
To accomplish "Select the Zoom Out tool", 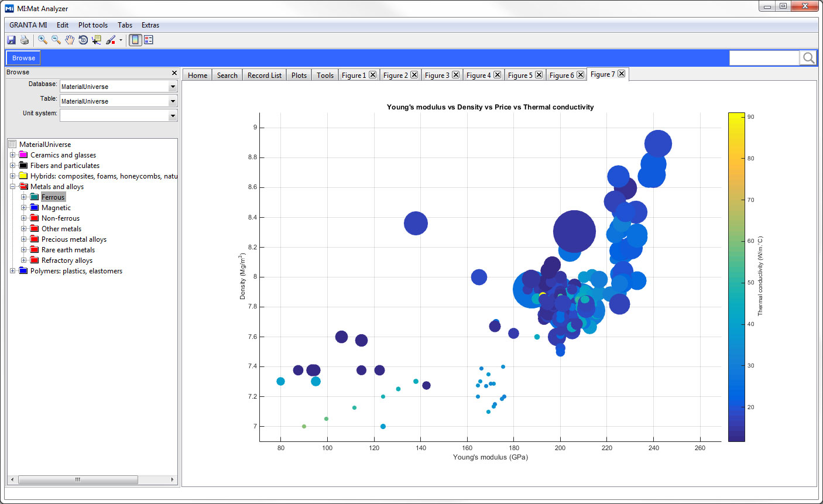I will point(56,39).
